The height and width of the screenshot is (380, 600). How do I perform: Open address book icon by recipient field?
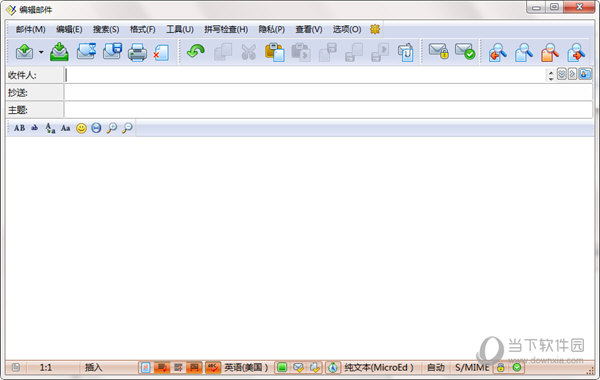point(585,73)
